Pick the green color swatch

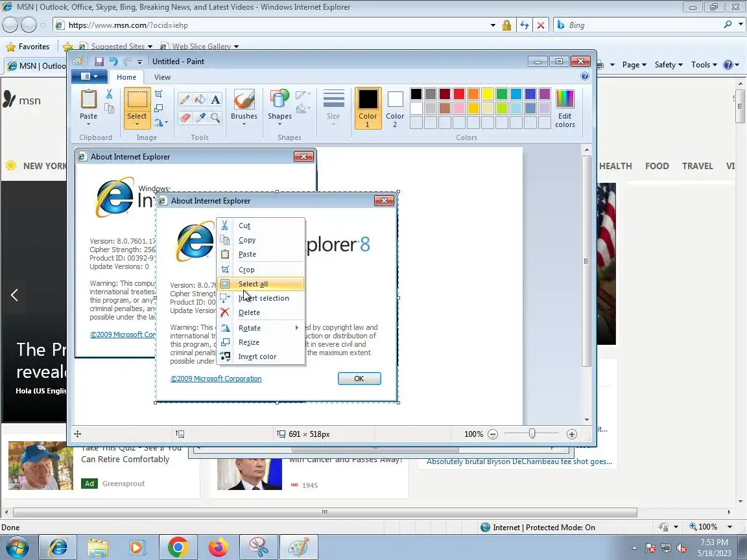[x=502, y=94]
